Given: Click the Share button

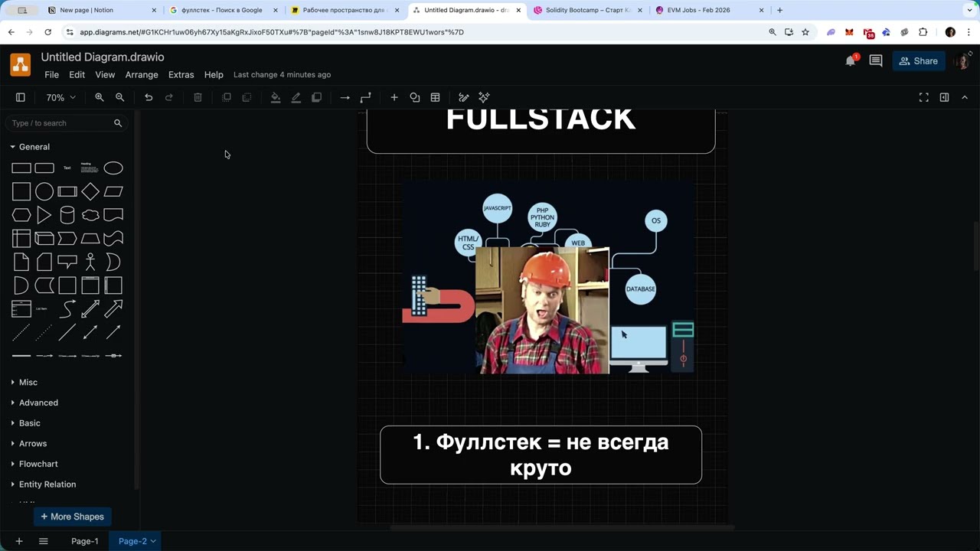Looking at the screenshot, I should (x=918, y=61).
